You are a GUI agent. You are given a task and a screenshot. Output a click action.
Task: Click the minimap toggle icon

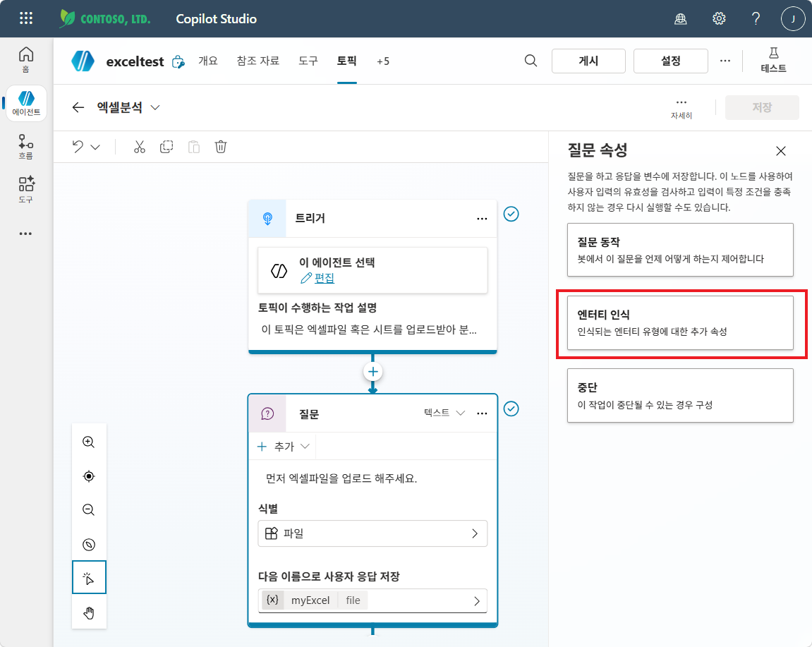point(89,545)
